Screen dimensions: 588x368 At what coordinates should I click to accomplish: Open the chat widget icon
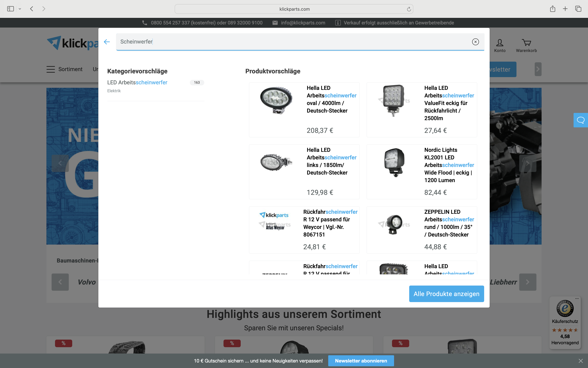(581, 120)
